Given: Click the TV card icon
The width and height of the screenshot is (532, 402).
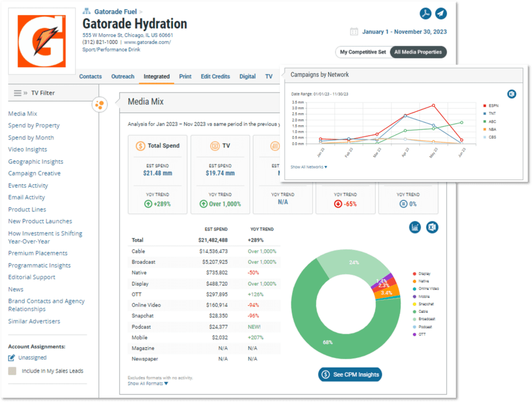Looking at the screenshot, I should coord(215,146).
